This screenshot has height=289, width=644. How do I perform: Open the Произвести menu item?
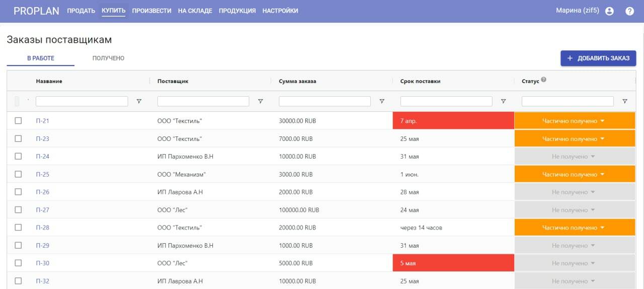click(x=151, y=11)
